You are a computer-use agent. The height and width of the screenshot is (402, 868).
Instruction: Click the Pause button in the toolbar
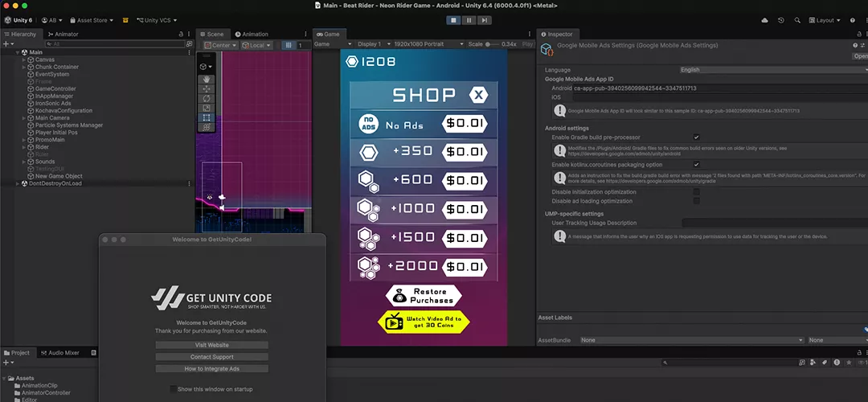tap(469, 20)
